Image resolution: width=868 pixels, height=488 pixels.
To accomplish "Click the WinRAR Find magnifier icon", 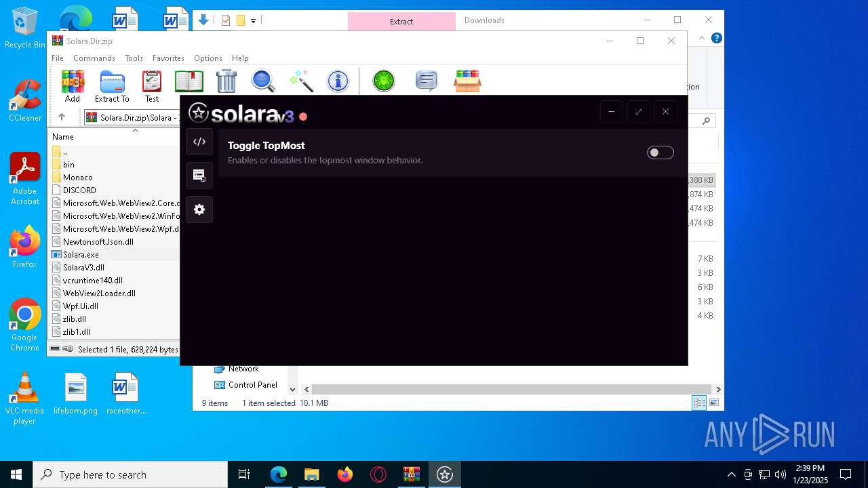I will click(x=263, y=81).
